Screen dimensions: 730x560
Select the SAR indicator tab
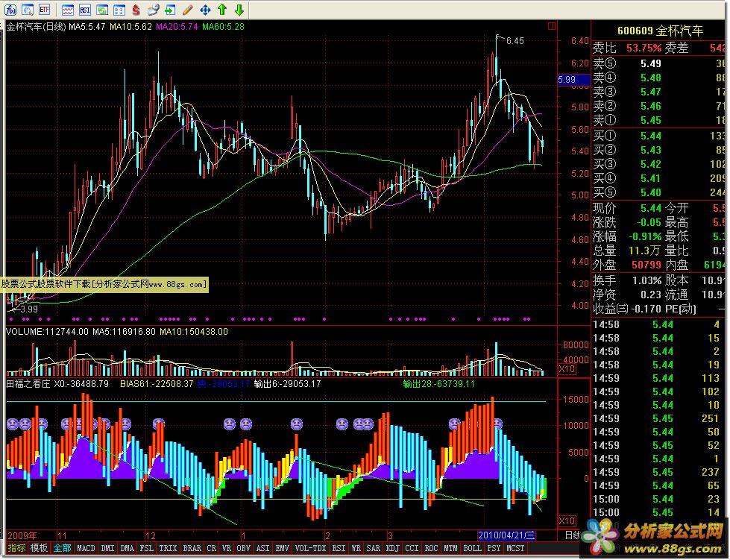tap(374, 548)
